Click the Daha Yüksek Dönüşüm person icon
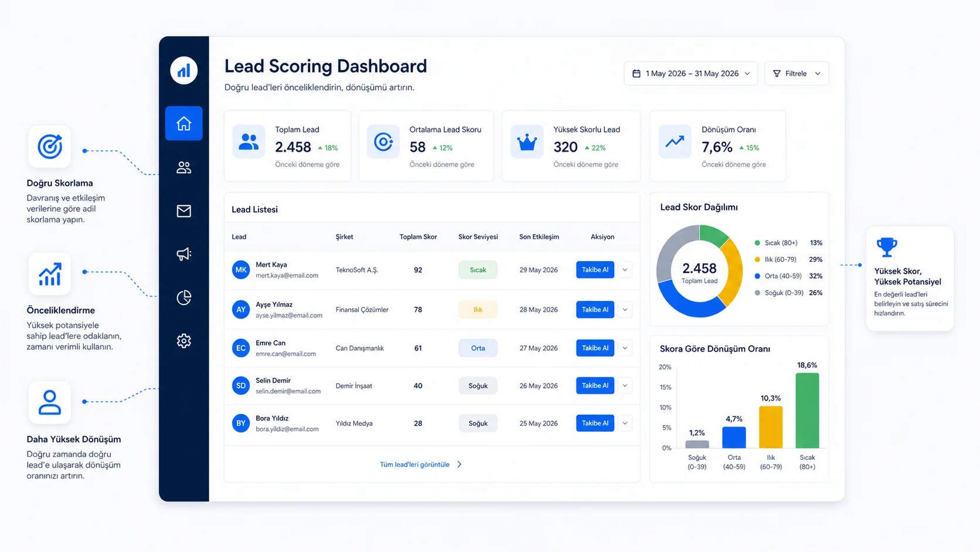The image size is (980, 552). point(50,402)
